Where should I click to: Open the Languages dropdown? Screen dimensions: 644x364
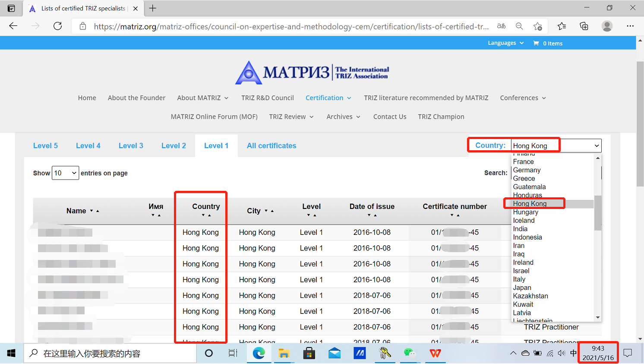(505, 43)
